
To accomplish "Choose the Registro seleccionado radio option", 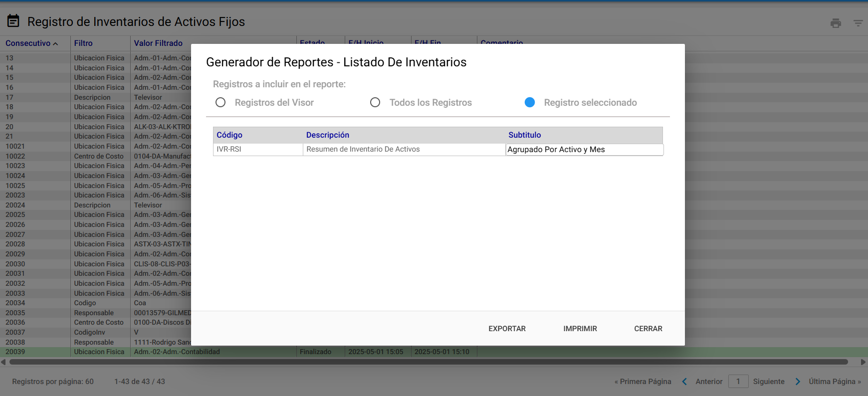I will pos(530,102).
